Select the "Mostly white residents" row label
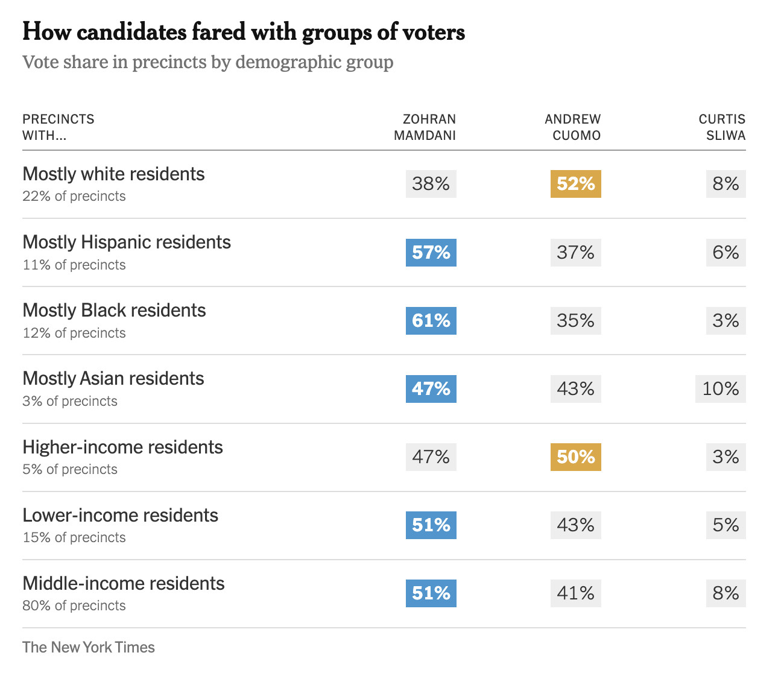The width and height of the screenshot is (784, 673). click(x=113, y=174)
